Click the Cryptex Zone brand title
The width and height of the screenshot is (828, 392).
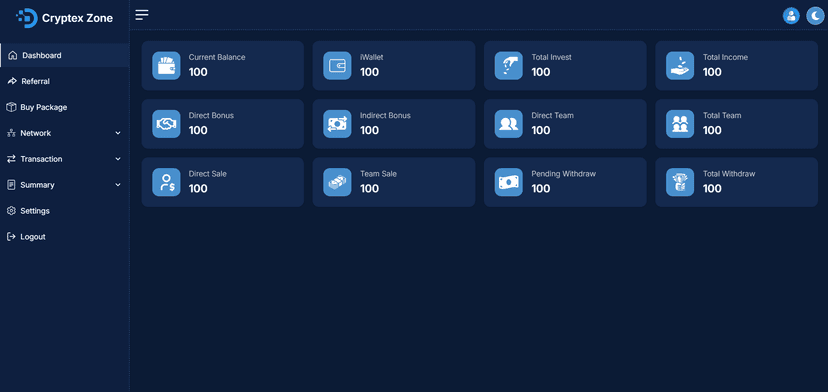coord(77,18)
